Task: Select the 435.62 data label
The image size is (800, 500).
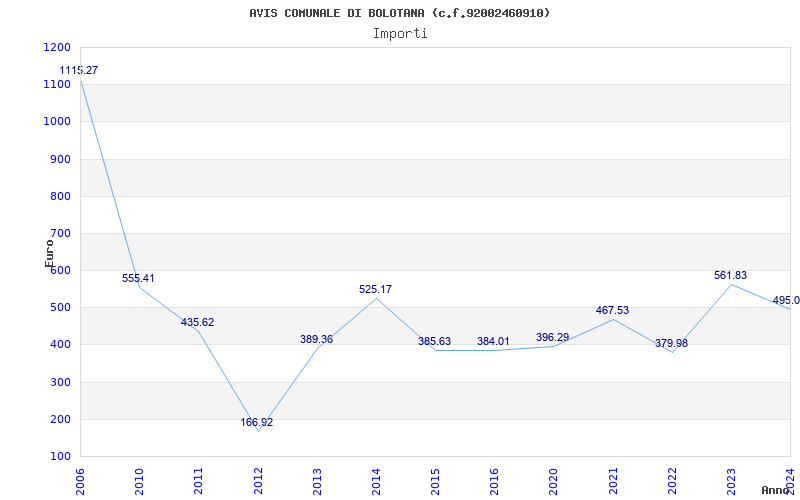Action: tap(197, 322)
